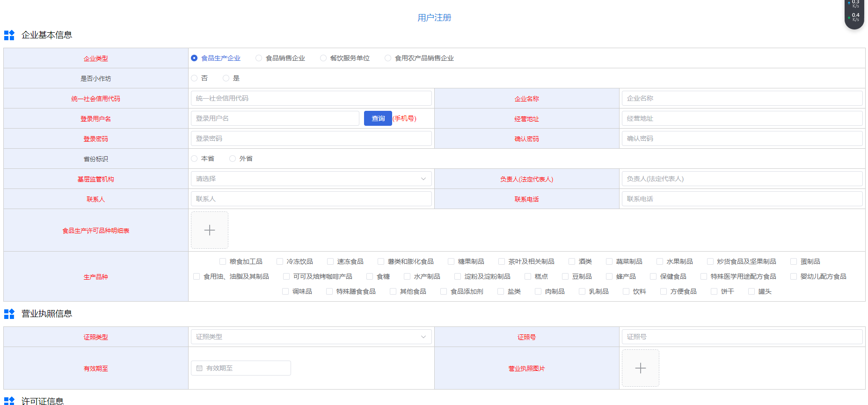Select 本省 province option
This screenshot has height=405, width=868.
pyautogui.click(x=194, y=159)
